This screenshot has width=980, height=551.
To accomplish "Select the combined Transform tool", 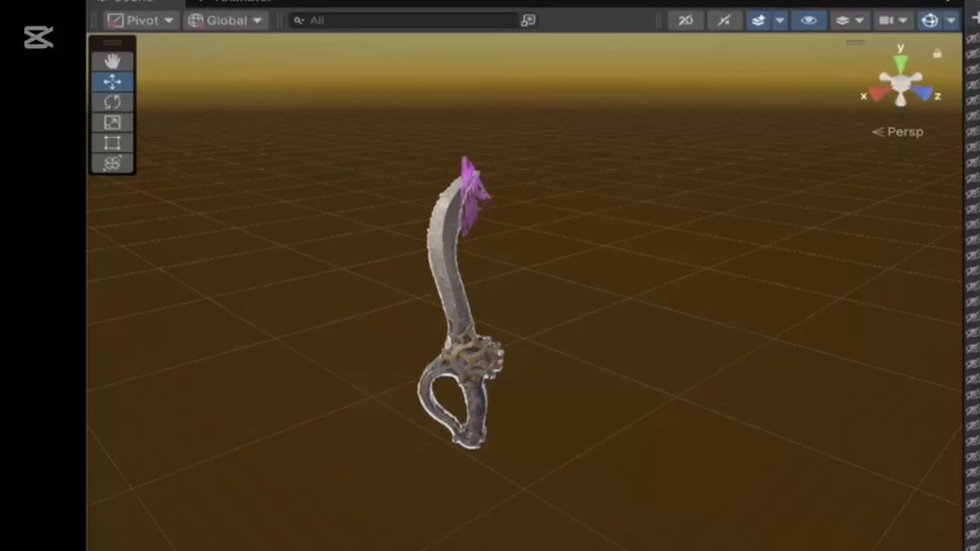I will tap(113, 163).
